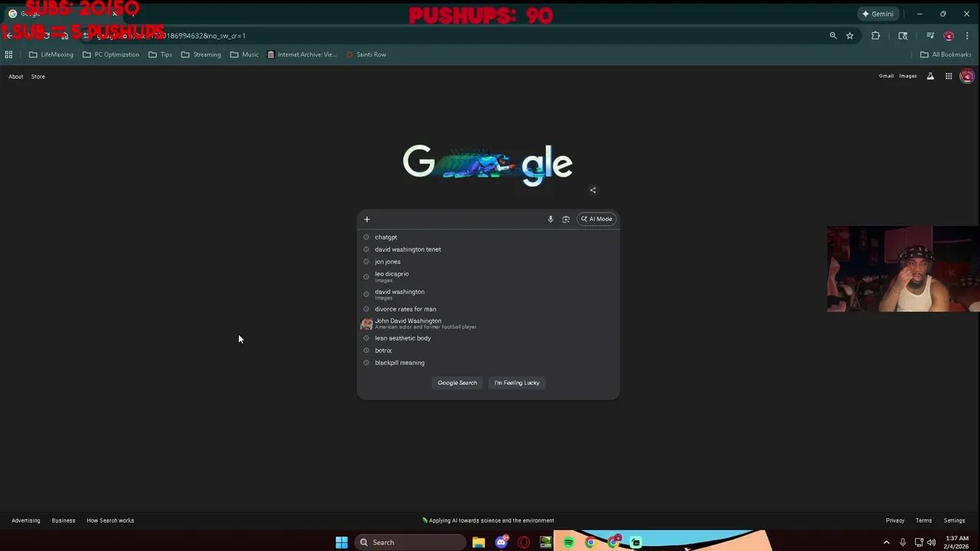This screenshot has height=551, width=980.
Task: Open the Settings footer menu
Action: point(954,520)
